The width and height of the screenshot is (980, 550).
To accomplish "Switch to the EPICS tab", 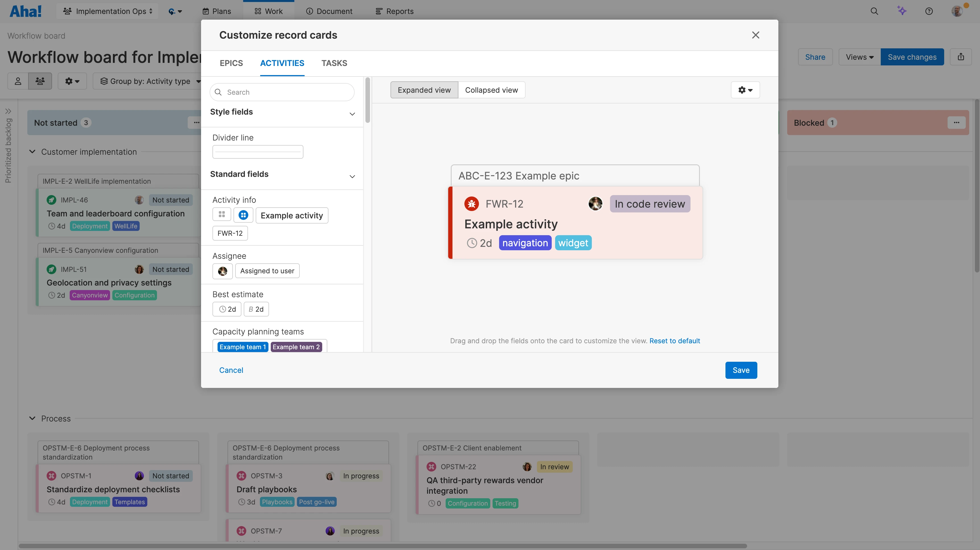I will point(231,63).
